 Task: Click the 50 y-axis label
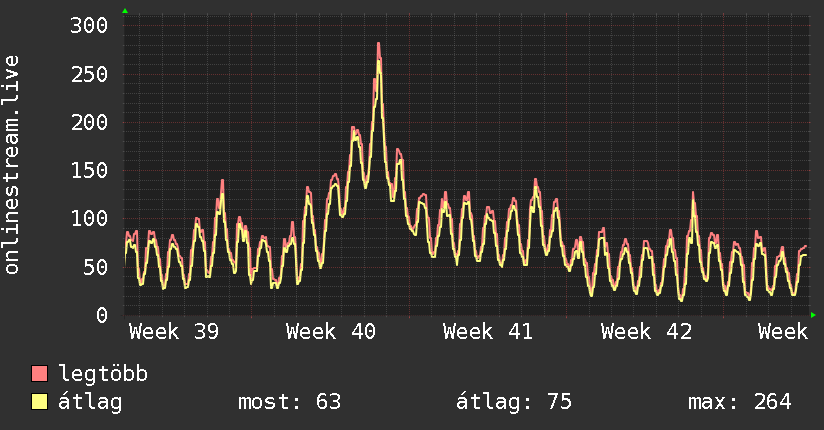[96, 267]
